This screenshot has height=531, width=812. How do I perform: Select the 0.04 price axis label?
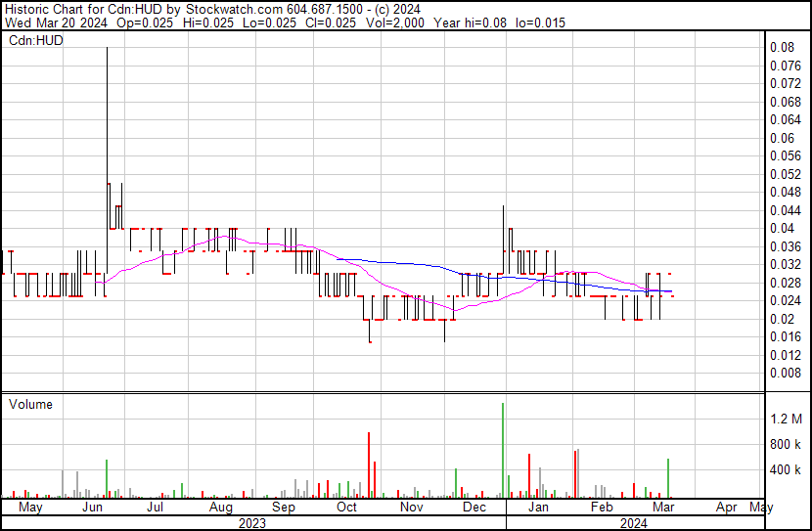[781, 228]
